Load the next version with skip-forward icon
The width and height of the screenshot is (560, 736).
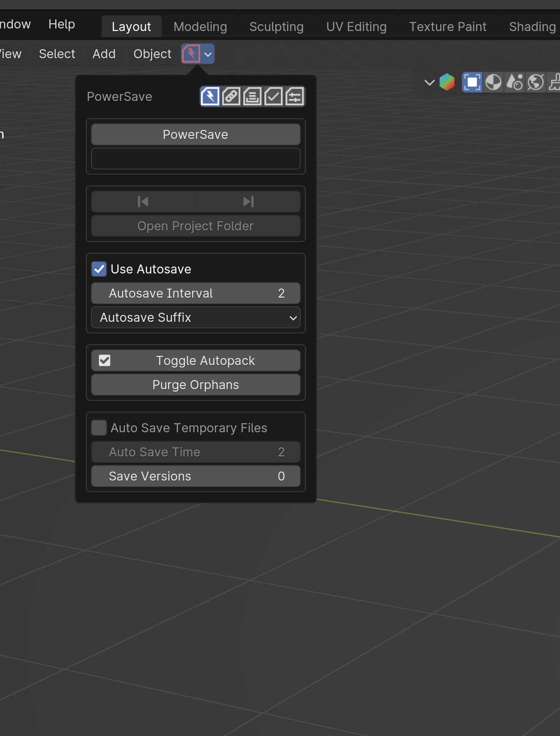(249, 201)
